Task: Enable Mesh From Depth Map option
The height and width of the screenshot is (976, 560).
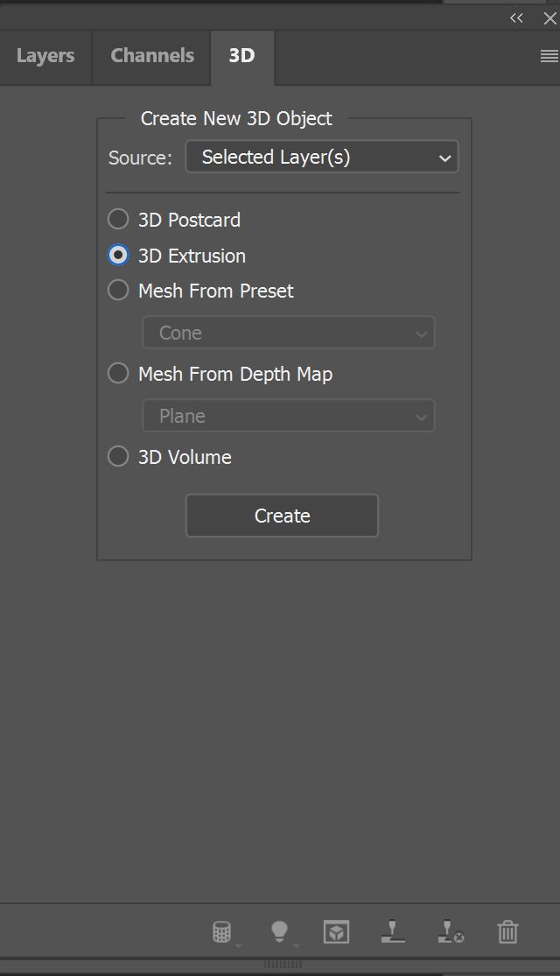Action: (x=118, y=374)
